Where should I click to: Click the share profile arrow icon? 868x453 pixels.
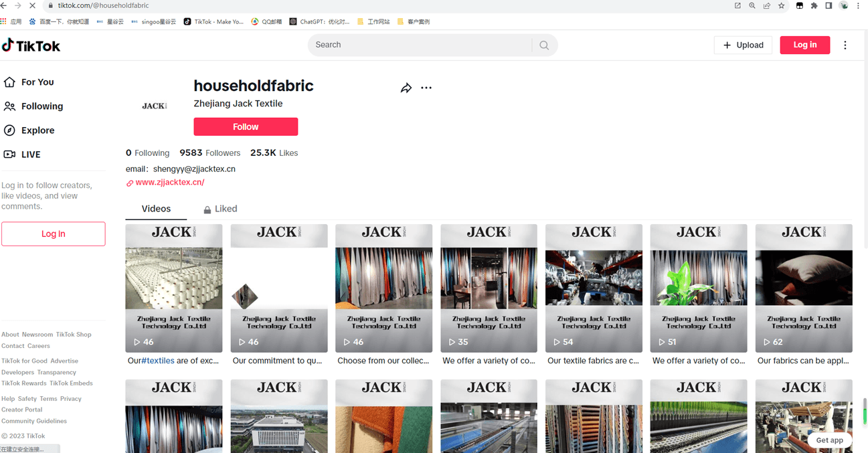pyautogui.click(x=406, y=88)
